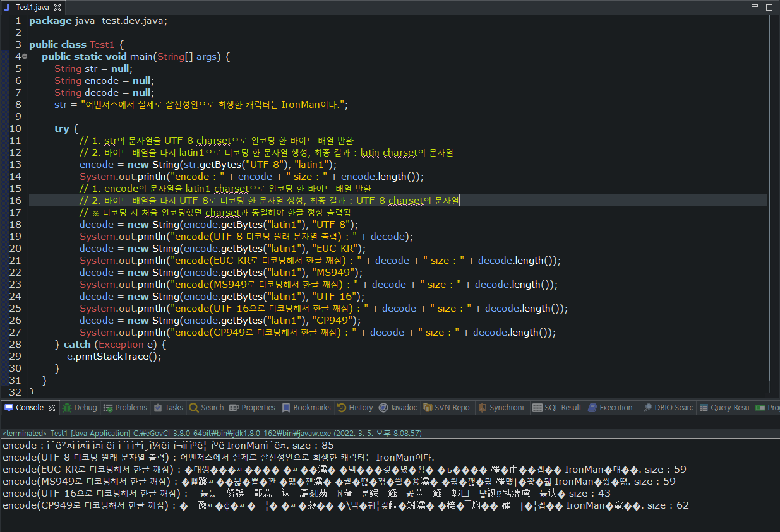Click the package declaration on line 1
The height and width of the screenshot is (532, 780).
[x=99, y=21]
